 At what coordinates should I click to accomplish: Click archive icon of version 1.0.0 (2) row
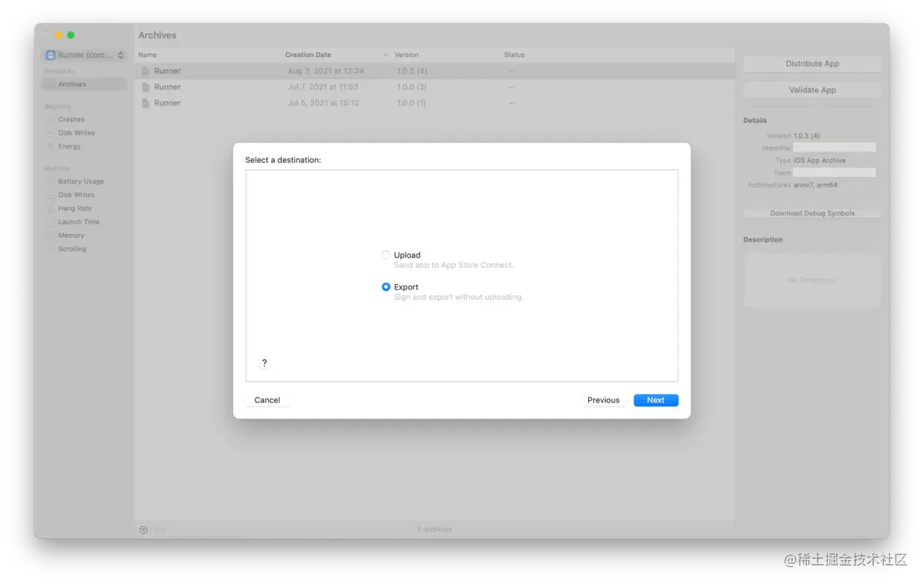coord(145,87)
